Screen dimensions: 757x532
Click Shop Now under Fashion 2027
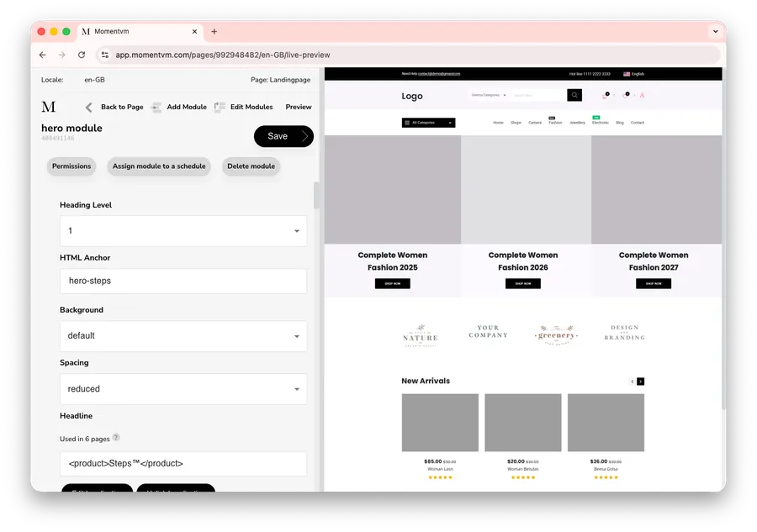[654, 283]
